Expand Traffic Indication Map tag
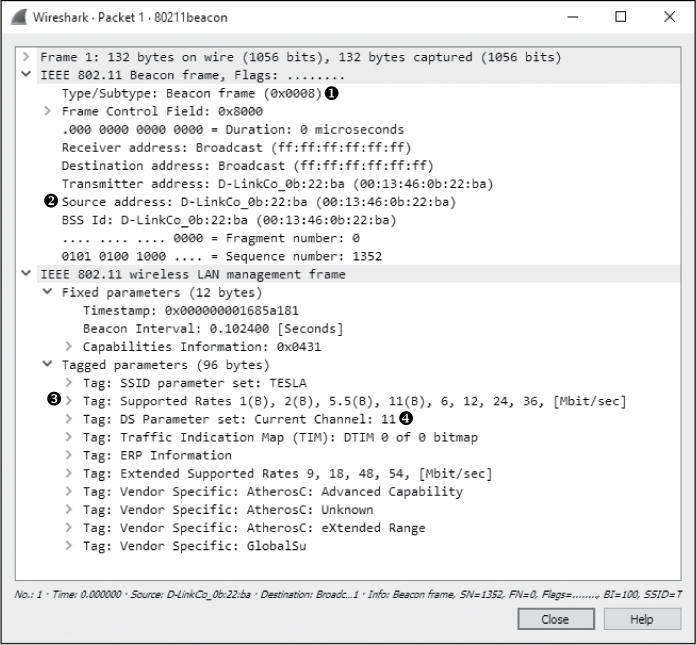Screen dimensions: 696x645 [68, 437]
